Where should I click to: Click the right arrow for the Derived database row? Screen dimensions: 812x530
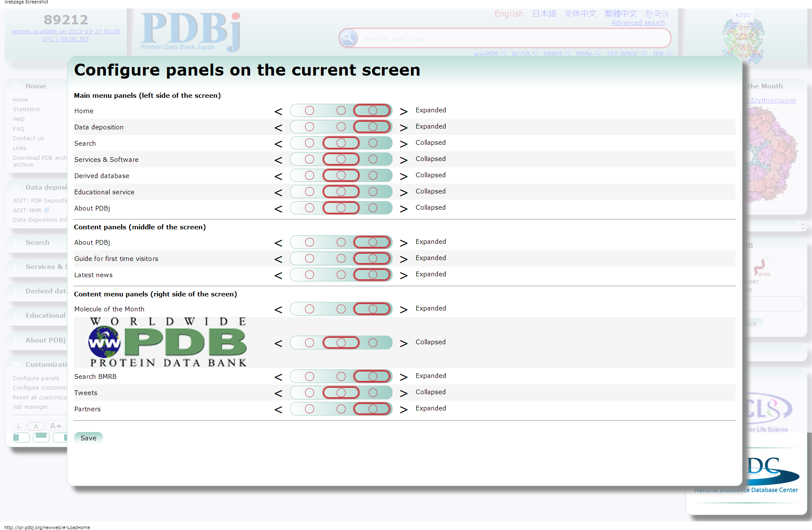(404, 176)
